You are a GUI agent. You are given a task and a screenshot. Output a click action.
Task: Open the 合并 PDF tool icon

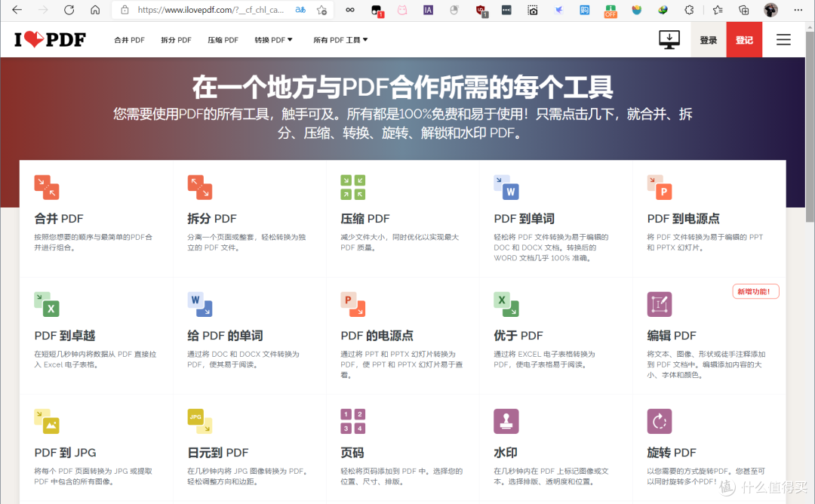pos(47,188)
